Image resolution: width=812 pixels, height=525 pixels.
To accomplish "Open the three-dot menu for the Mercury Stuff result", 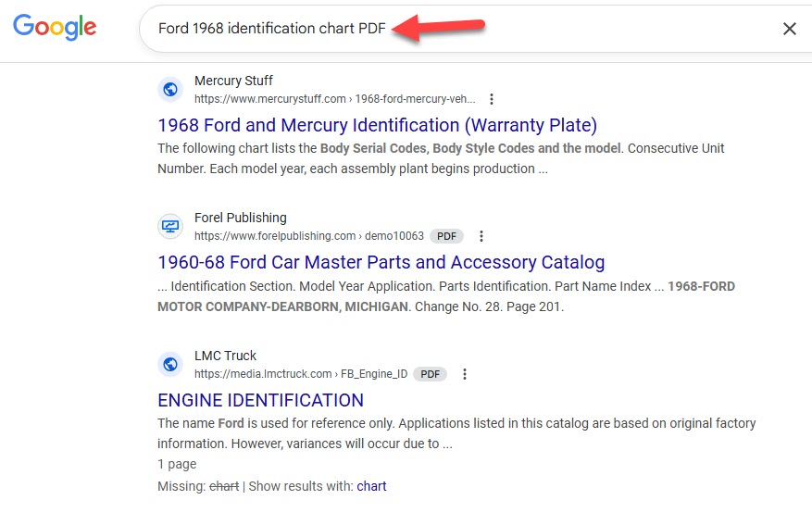I will 492,99.
